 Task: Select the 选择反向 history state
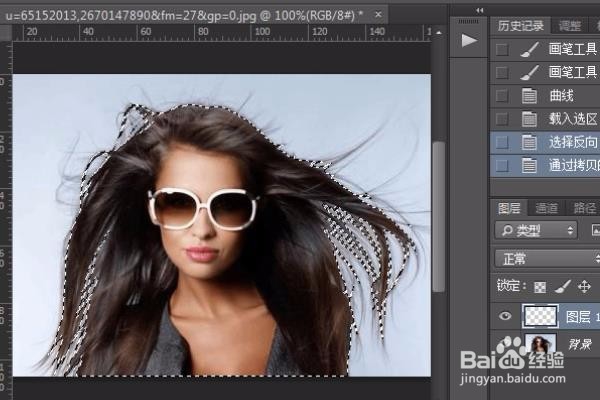(545, 142)
